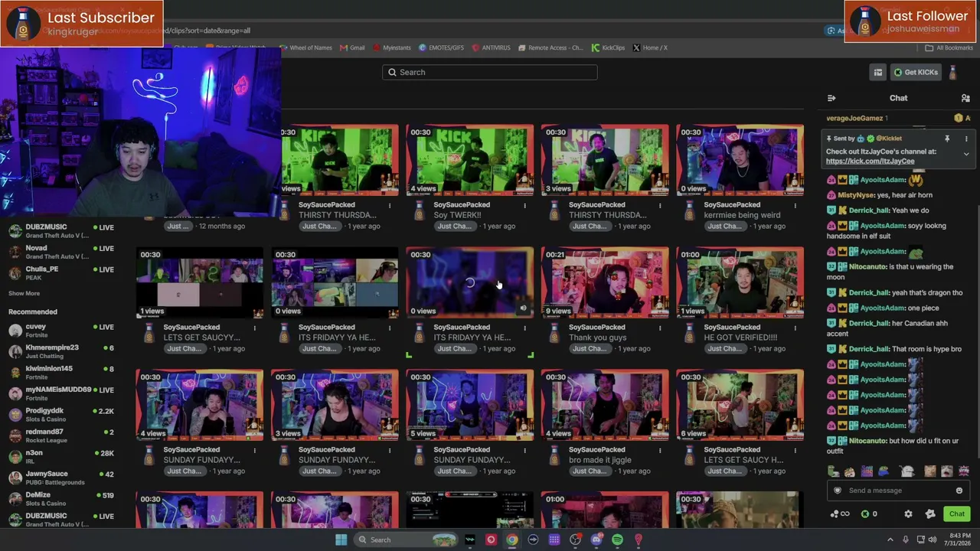This screenshot has width=980, height=551.
Task: Open Google Chrome from the taskbar
Action: 512,540
